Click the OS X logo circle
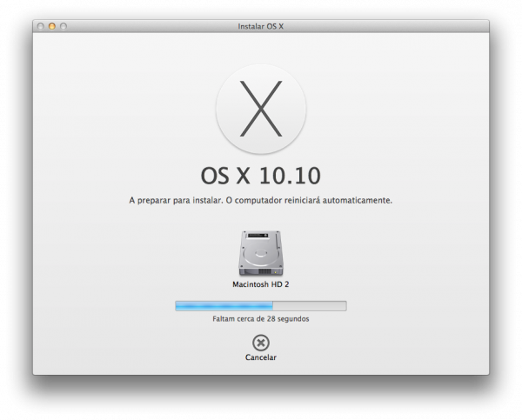The width and height of the screenshot is (522, 420). [x=261, y=110]
